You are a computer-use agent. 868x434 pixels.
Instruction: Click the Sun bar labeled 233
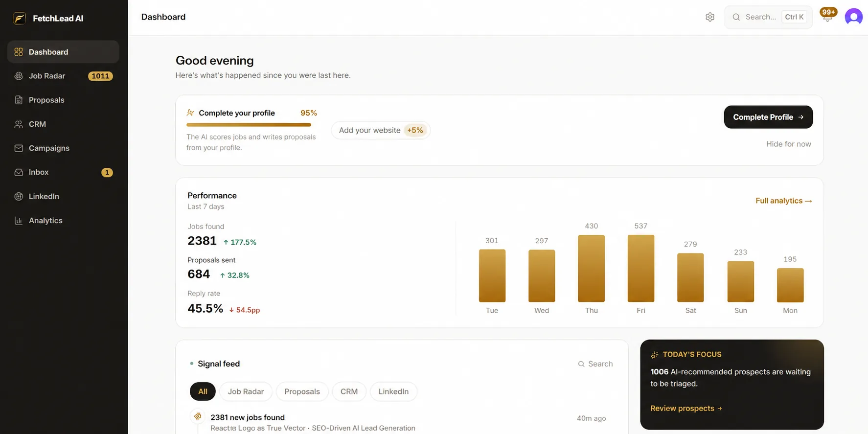click(x=740, y=281)
